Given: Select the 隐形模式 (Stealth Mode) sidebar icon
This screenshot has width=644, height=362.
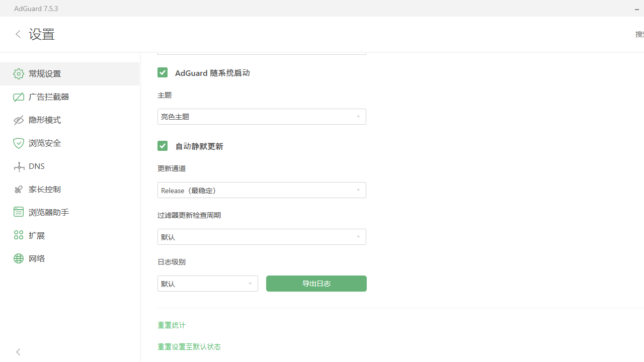Looking at the screenshot, I should coord(19,120).
